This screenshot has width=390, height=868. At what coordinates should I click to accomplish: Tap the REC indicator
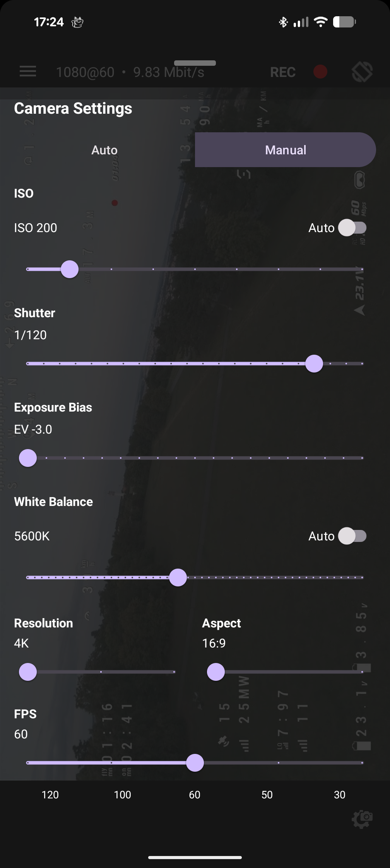point(282,72)
